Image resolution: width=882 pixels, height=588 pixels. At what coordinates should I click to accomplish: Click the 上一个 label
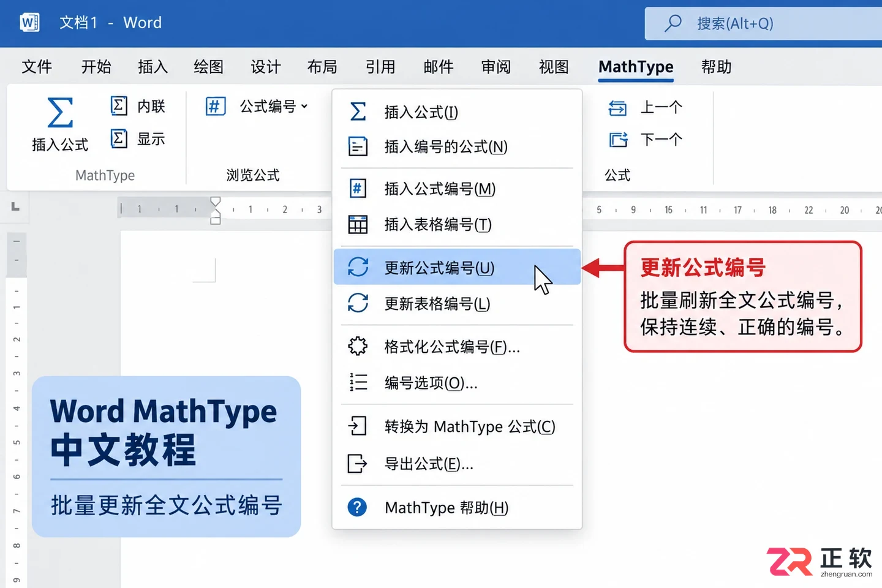(x=661, y=107)
